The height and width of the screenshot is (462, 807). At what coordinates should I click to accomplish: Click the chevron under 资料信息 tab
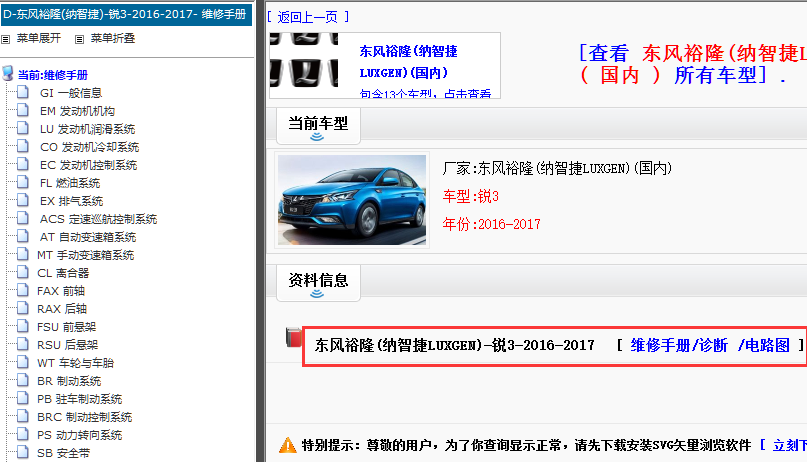point(317,294)
